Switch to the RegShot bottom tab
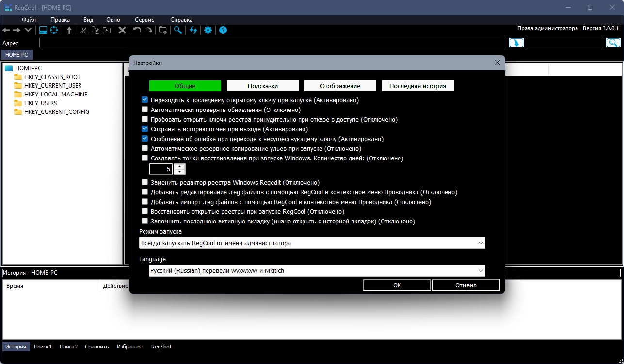The width and height of the screenshot is (624, 364). [x=161, y=347]
